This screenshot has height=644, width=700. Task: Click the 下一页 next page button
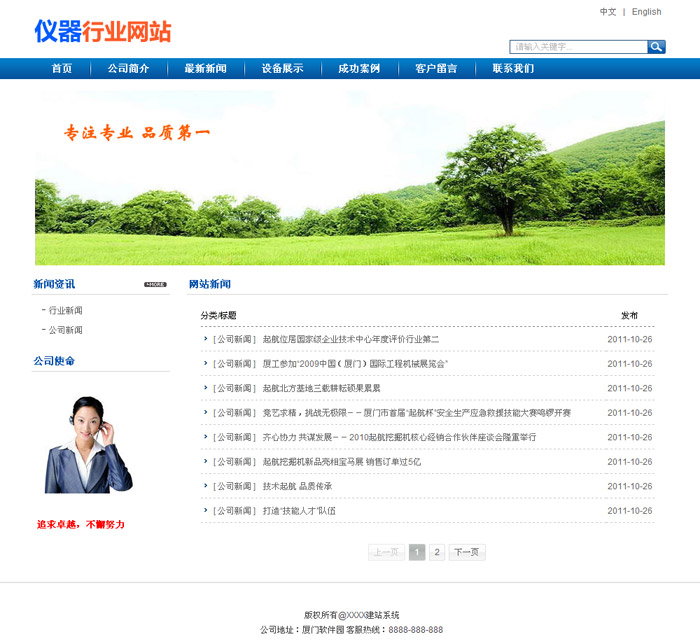(467, 552)
